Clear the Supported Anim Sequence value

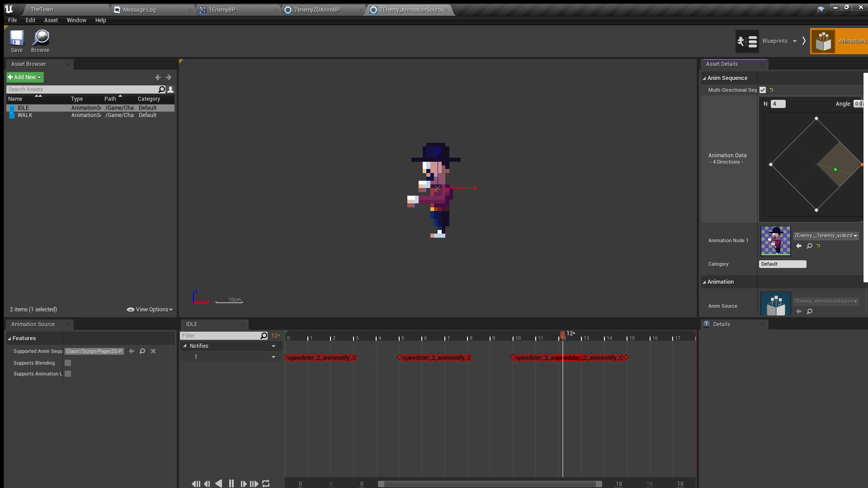[x=153, y=351]
